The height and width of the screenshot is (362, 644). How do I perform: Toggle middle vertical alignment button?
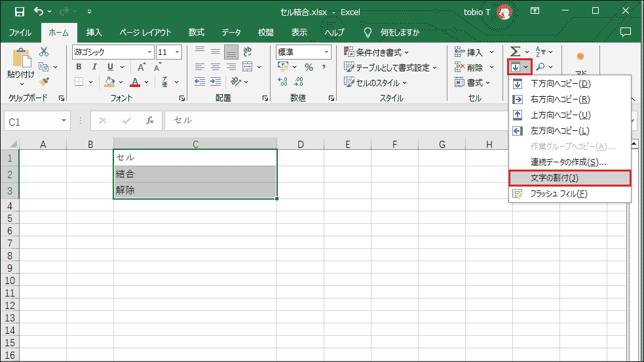tap(216, 51)
